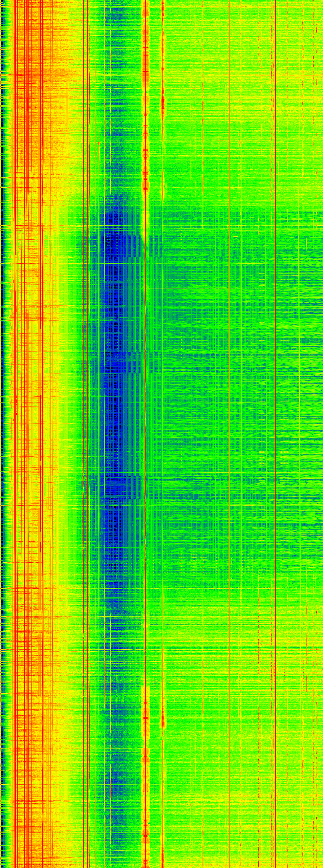Click the short red dash in the top right corner
This screenshot has width=323, height=868.
coord(317,27)
